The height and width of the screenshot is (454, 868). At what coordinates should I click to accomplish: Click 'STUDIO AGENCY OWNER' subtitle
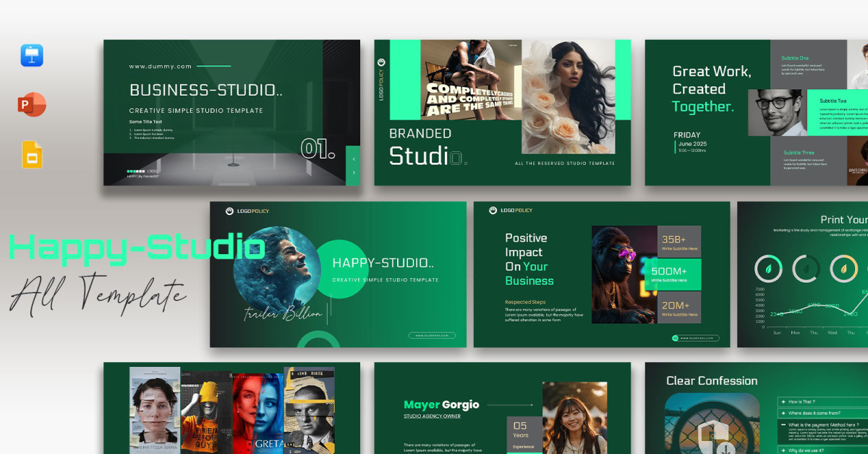tap(432, 416)
